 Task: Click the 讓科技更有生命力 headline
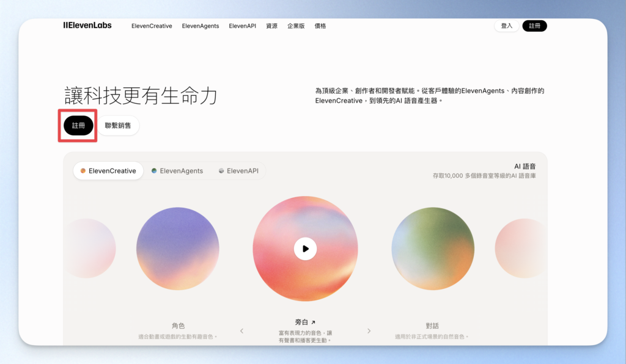click(x=141, y=96)
